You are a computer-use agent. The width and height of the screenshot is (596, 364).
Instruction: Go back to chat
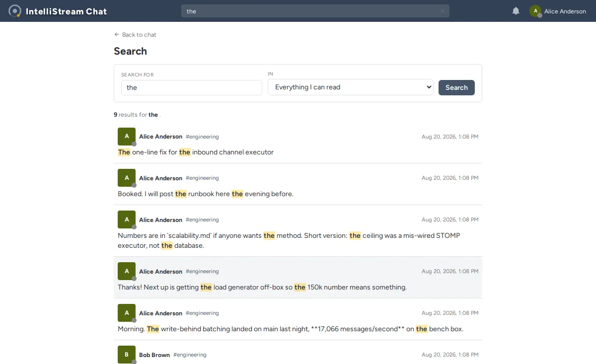(135, 35)
